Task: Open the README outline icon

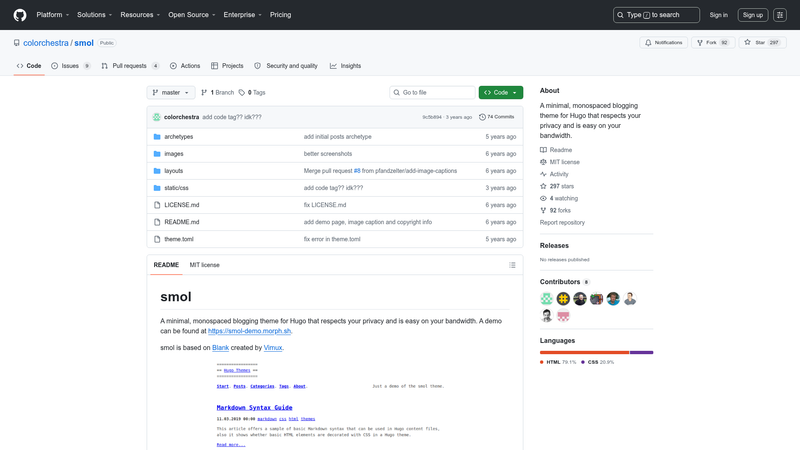Action: click(x=512, y=265)
